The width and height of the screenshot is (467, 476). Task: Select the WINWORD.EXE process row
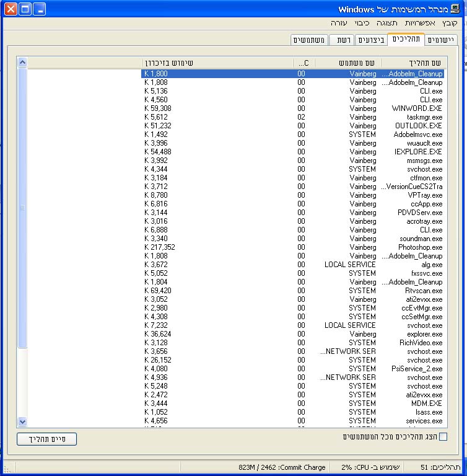pos(292,108)
